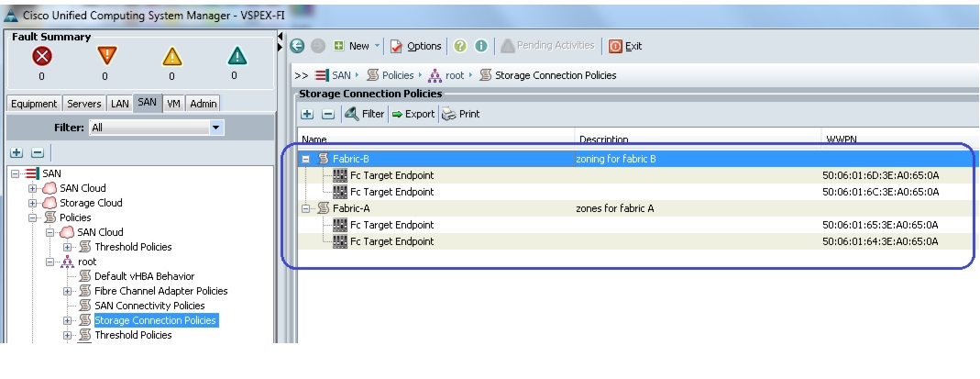The height and width of the screenshot is (379, 980).
Task: Select Storage Connection Policies in tree
Action: coord(155,320)
